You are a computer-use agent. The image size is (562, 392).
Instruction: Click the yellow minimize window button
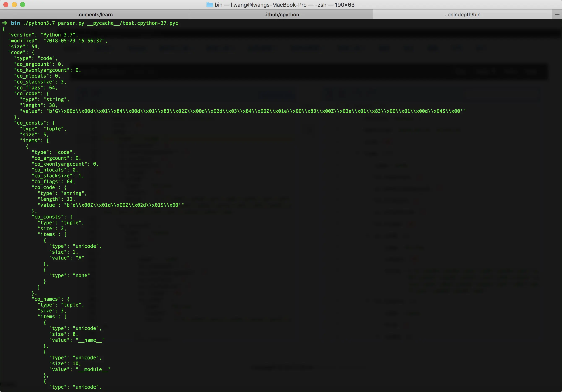point(14,5)
